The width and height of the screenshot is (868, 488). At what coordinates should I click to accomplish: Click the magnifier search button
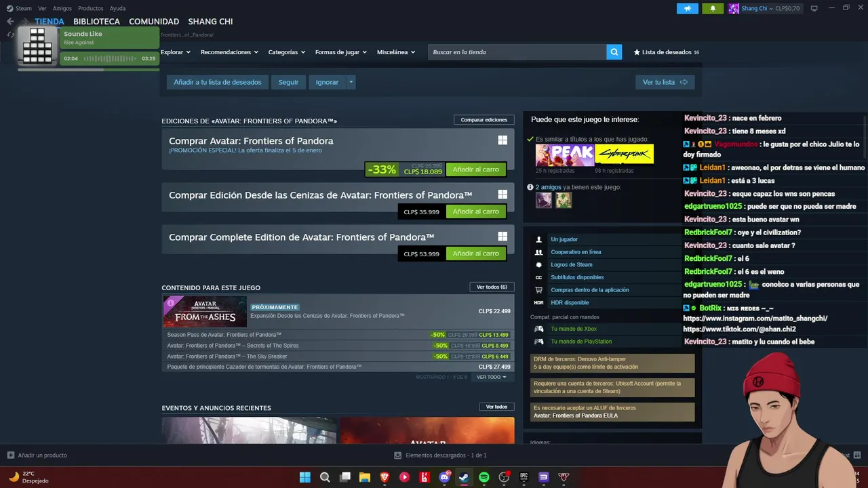(x=614, y=52)
